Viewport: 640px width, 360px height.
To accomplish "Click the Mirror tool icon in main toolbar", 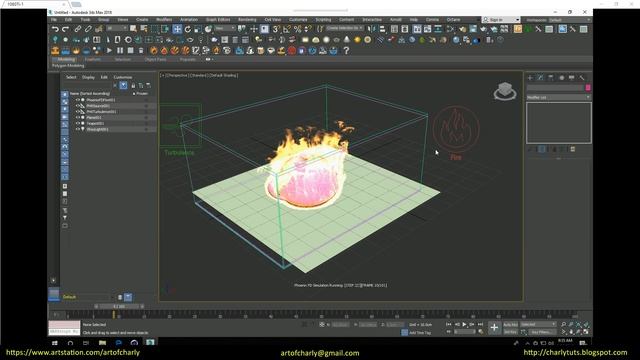I will [371, 29].
